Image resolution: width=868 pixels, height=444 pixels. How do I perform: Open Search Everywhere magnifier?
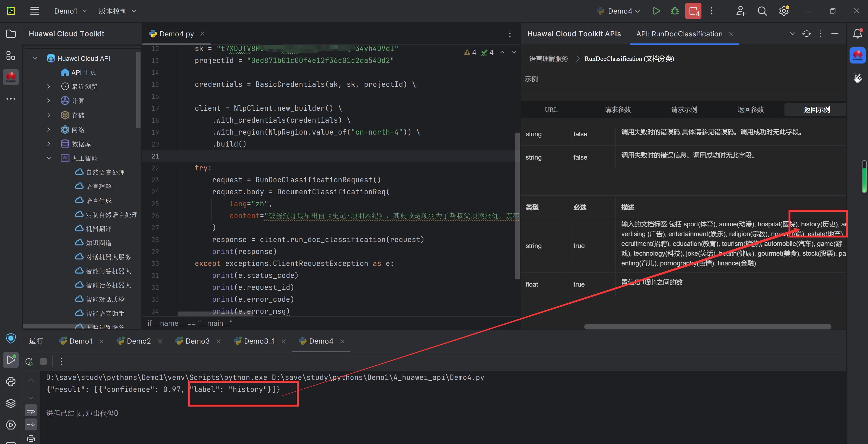tap(762, 11)
